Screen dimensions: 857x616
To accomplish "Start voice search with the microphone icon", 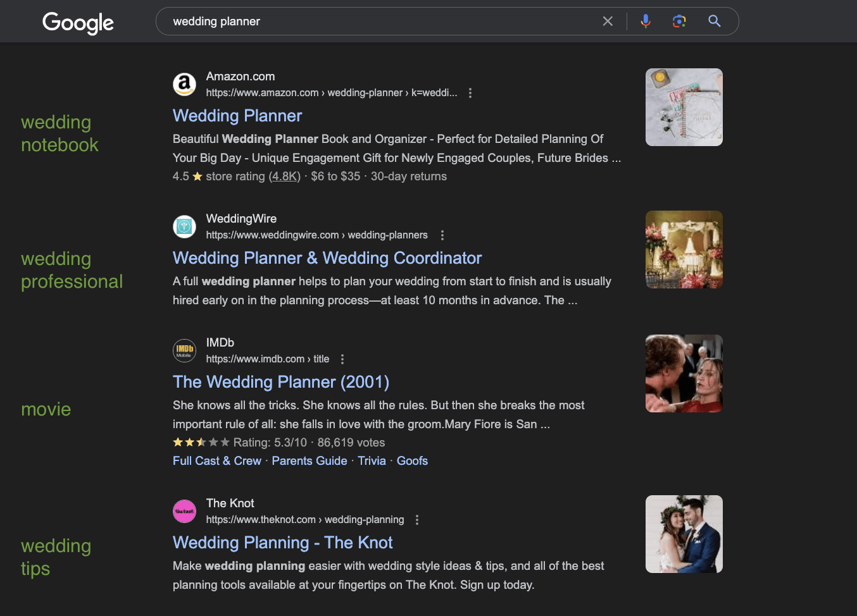I will point(646,22).
